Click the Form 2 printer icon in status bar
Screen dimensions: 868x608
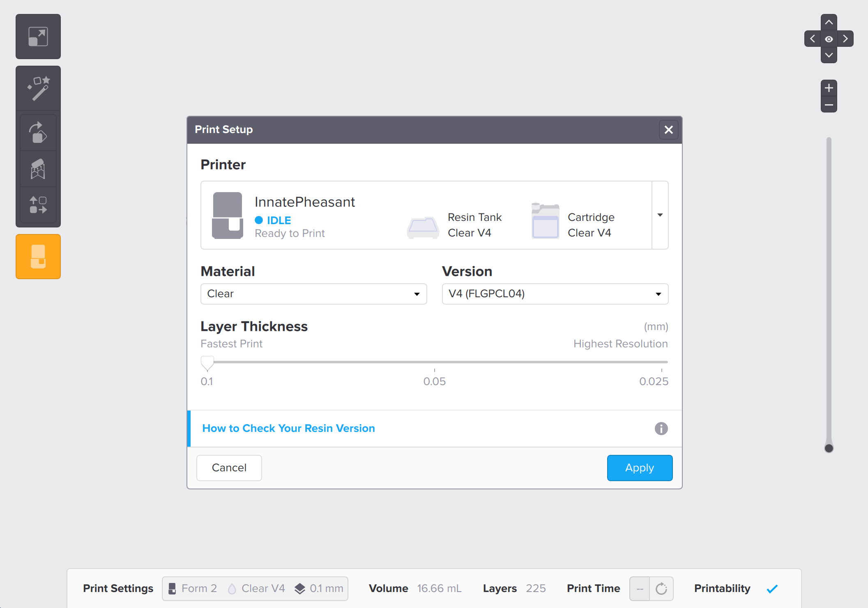173,589
